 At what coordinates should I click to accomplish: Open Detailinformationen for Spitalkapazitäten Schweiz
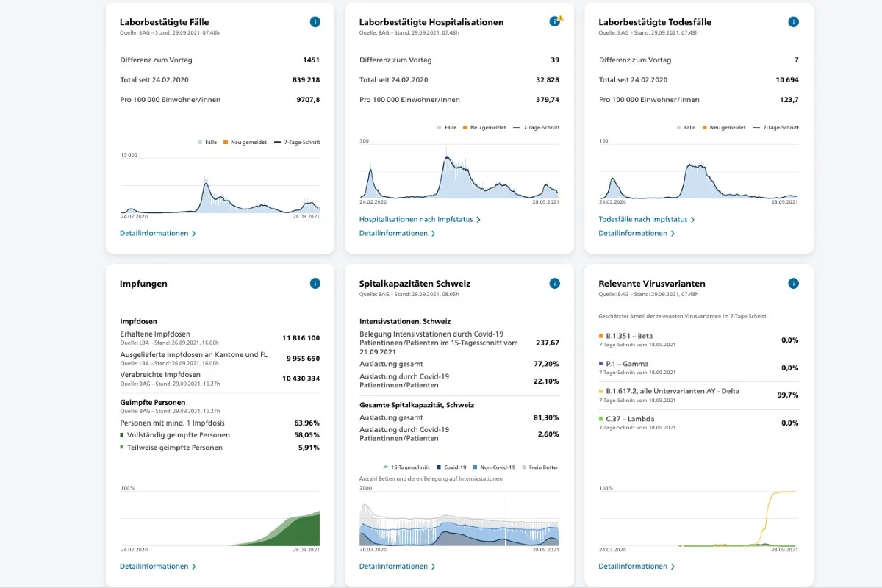398,567
